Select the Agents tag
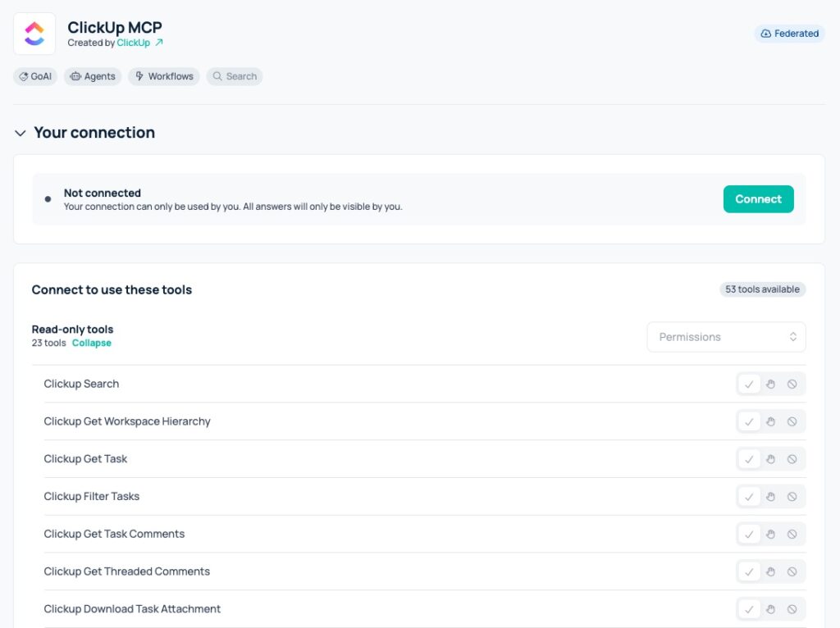The height and width of the screenshot is (628, 840). (93, 76)
